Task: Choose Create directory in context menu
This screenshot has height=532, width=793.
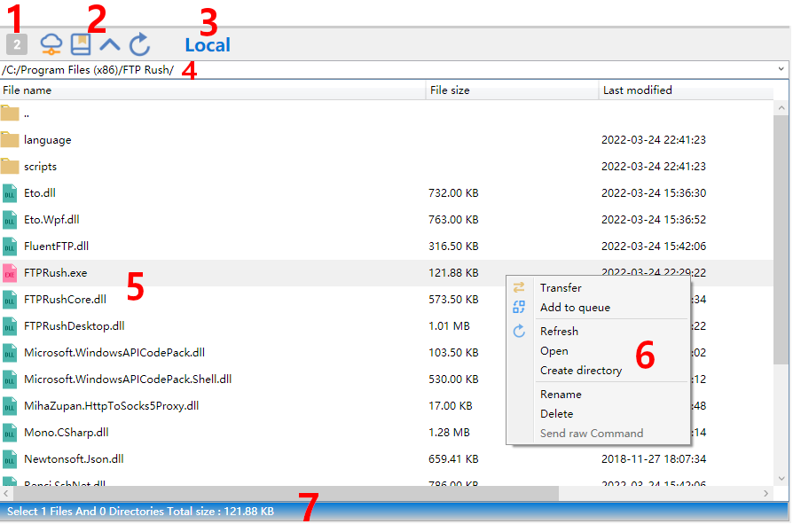Action: click(x=598, y=371)
